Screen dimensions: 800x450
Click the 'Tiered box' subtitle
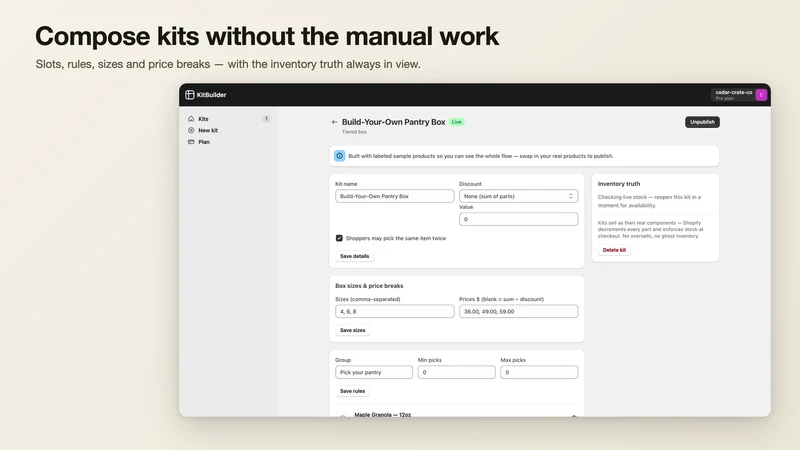[354, 132]
